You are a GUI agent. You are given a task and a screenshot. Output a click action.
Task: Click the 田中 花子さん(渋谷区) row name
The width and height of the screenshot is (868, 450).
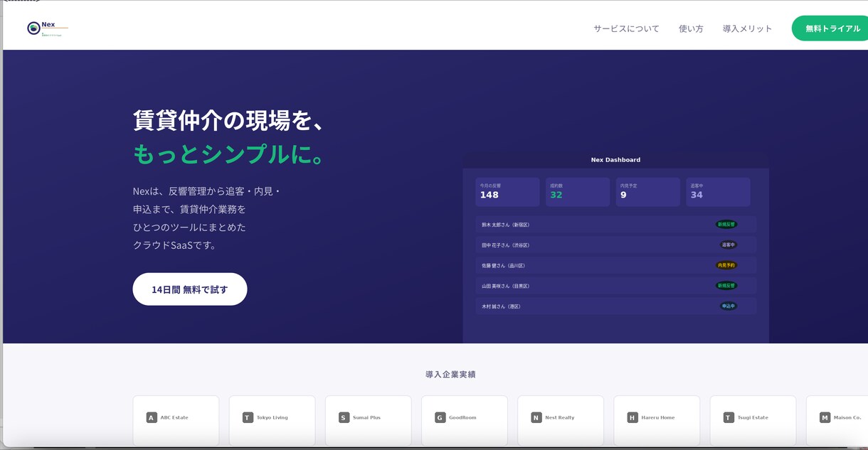(505, 245)
